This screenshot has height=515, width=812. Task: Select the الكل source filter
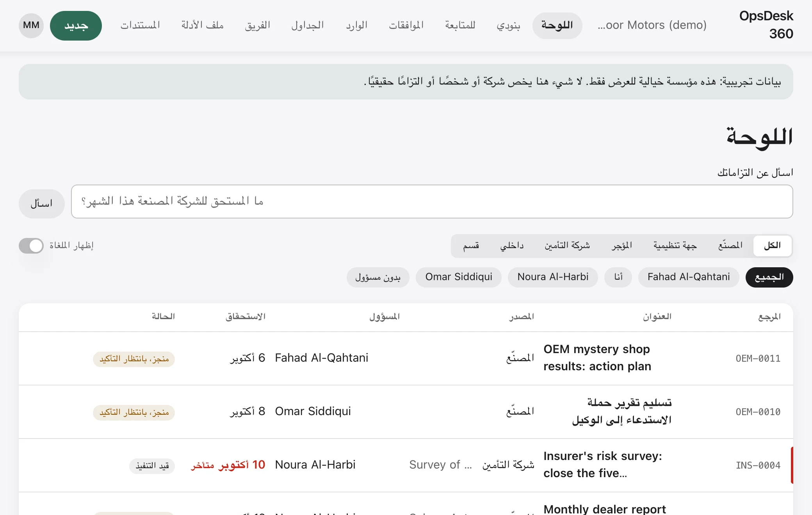pyautogui.click(x=772, y=245)
